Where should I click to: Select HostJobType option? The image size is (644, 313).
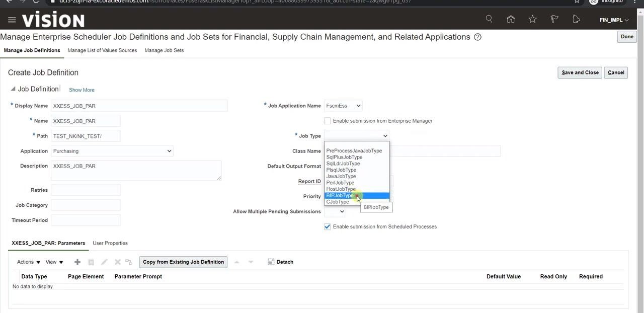pos(357,189)
